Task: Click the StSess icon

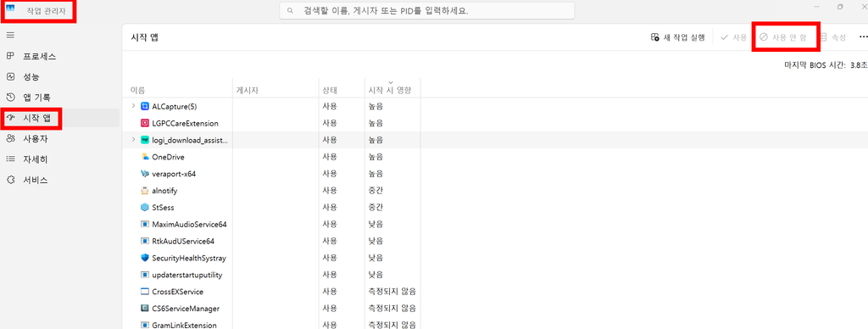Action: coord(145,207)
